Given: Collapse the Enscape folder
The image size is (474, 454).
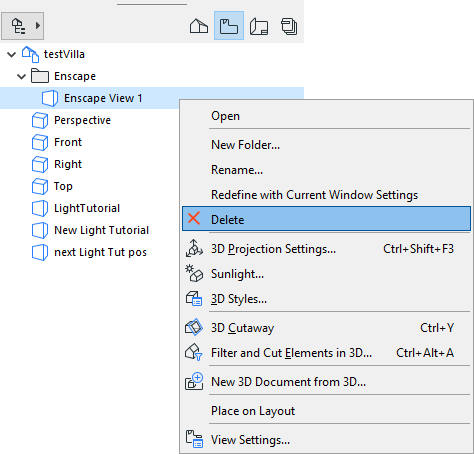Looking at the screenshot, I should tap(22, 77).
